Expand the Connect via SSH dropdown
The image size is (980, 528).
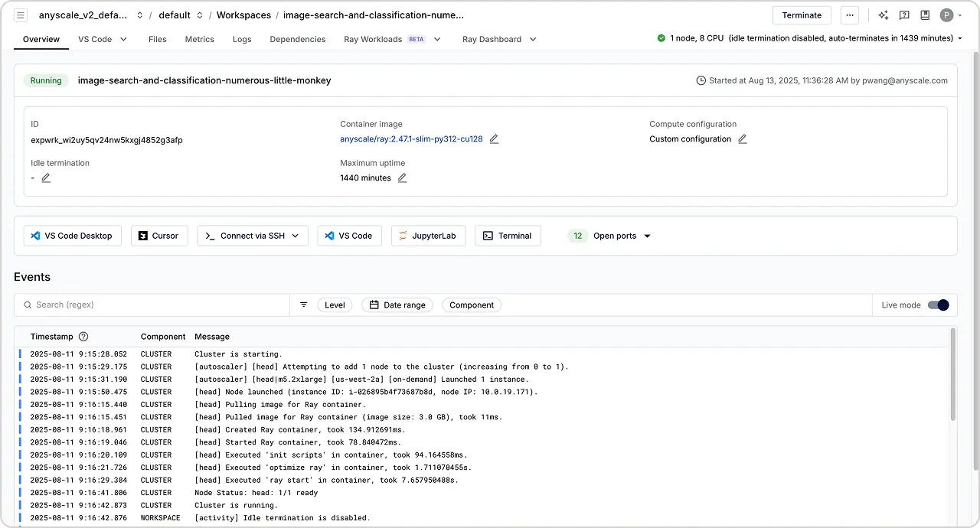point(295,236)
